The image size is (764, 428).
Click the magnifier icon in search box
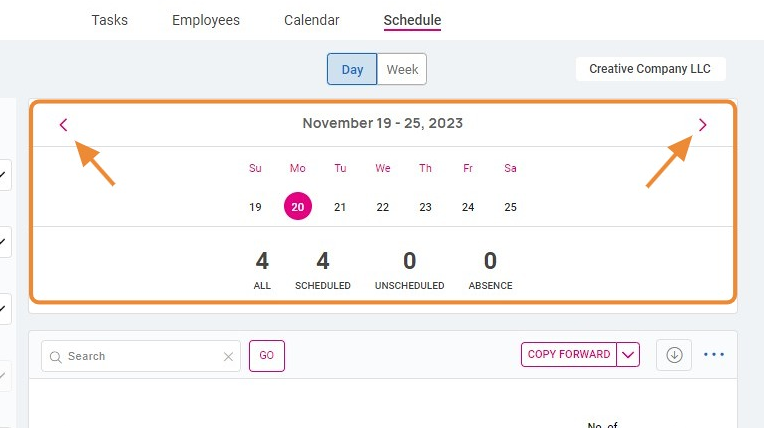coord(56,357)
